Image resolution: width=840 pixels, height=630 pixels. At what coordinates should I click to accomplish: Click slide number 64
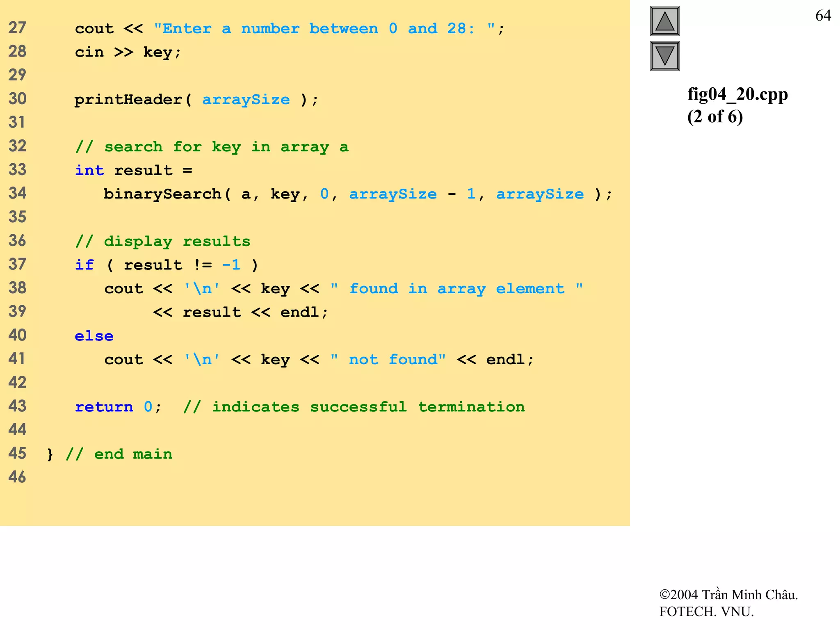point(823,16)
